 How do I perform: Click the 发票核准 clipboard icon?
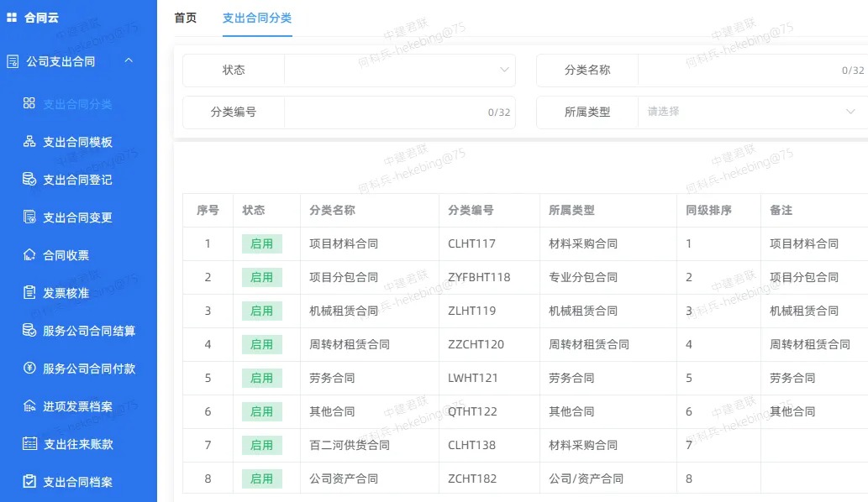[29, 293]
